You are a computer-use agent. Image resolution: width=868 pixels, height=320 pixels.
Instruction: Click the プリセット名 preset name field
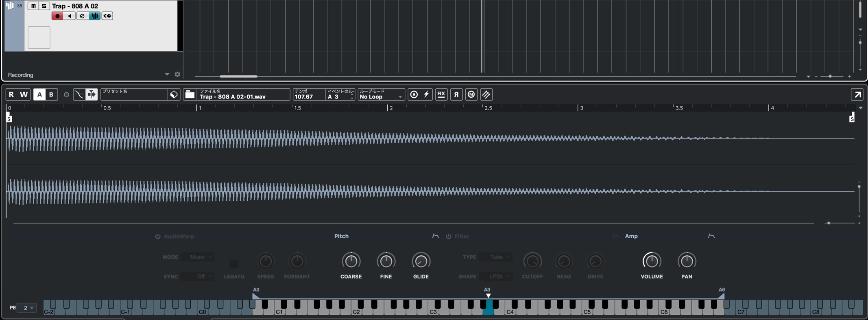(134, 94)
